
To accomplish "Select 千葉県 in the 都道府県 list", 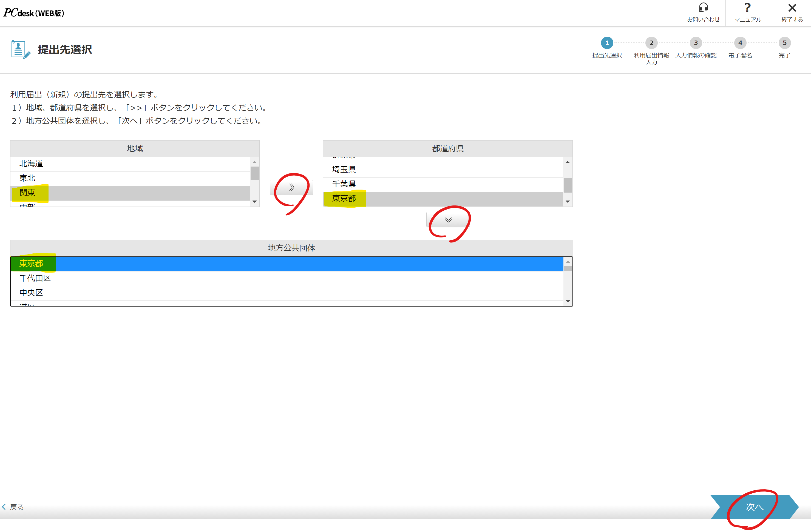I will pos(443,184).
